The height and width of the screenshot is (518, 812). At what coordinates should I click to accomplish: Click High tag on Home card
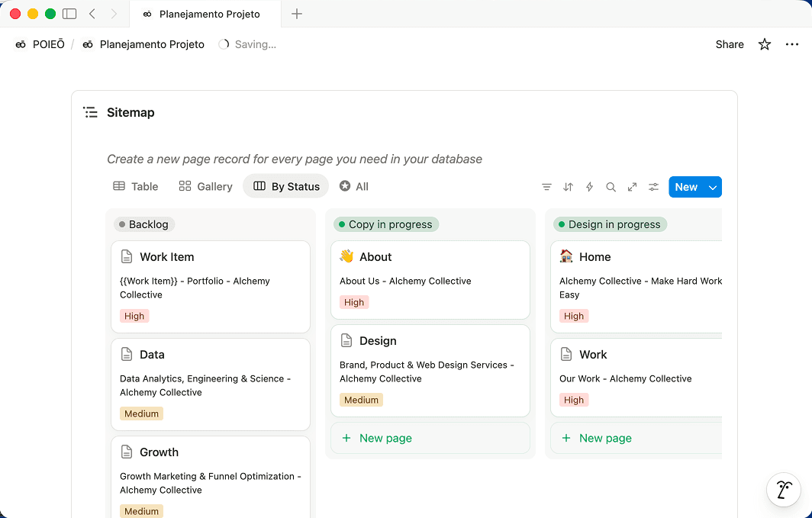point(574,316)
